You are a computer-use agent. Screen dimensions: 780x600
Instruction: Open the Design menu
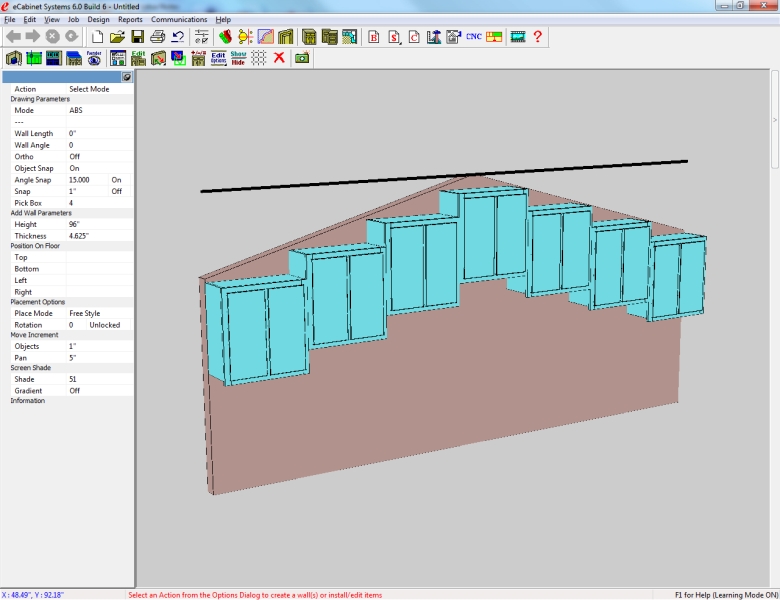(98, 19)
